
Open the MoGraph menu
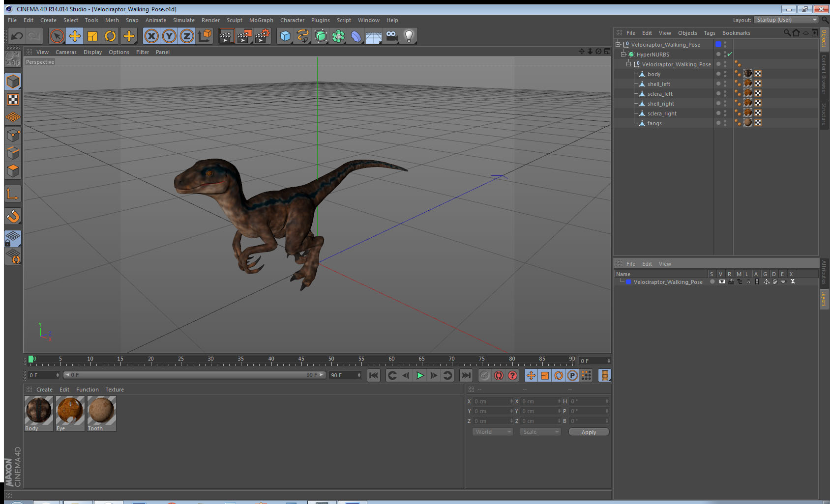pyautogui.click(x=261, y=20)
